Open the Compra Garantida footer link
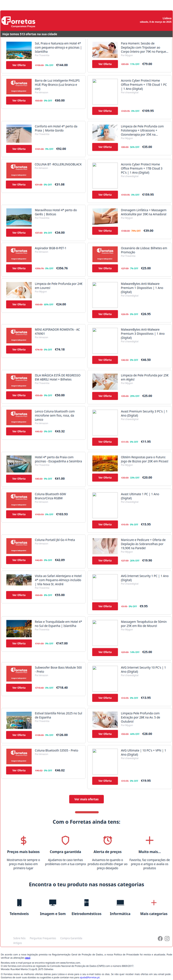Image resolution: width=173 pixels, height=980 pixels. coord(71,938)
